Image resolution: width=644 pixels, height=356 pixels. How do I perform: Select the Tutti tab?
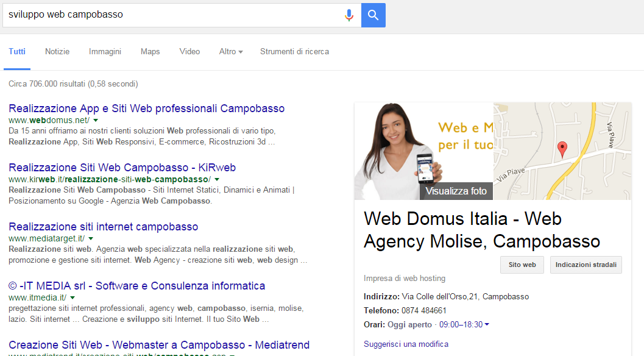[x=17, y=52]
